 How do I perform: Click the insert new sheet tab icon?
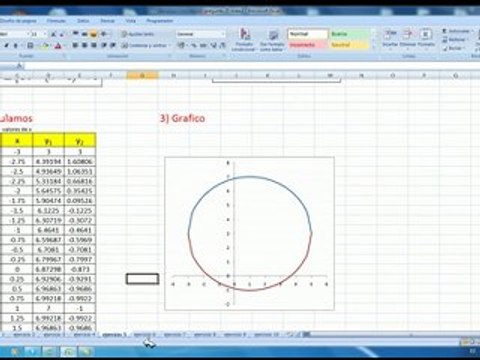(291, 335)
